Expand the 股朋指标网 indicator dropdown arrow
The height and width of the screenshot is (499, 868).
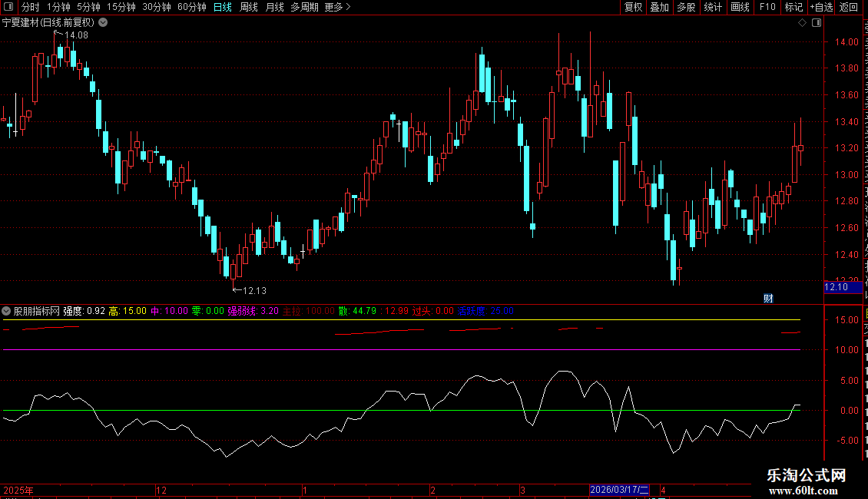[6, 311]
